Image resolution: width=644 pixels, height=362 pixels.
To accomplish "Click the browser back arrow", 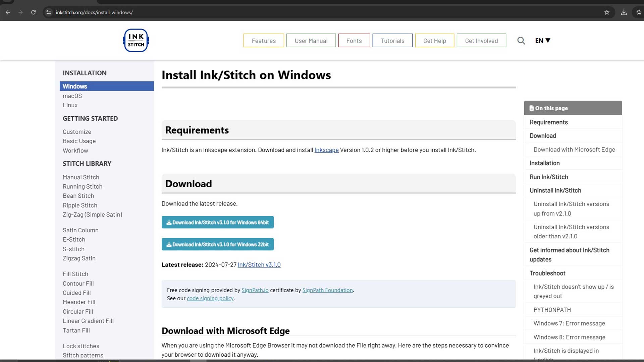I will pos(8,12).
